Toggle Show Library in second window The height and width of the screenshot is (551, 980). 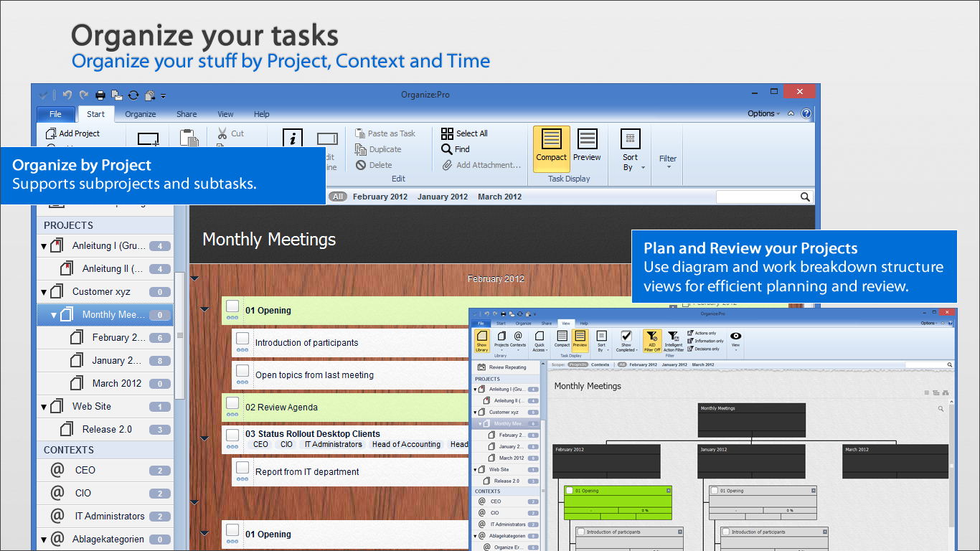point(481,341)
